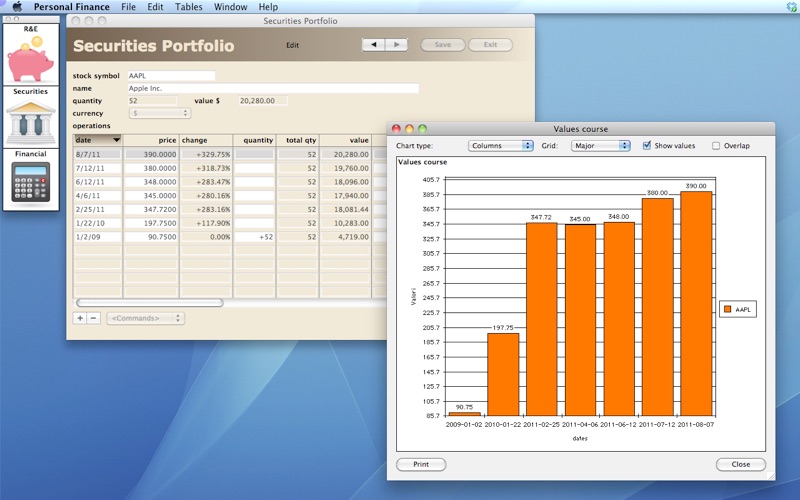The image size is (800, 500).
Task: Open the Apple menu
Action: point(17,7)
